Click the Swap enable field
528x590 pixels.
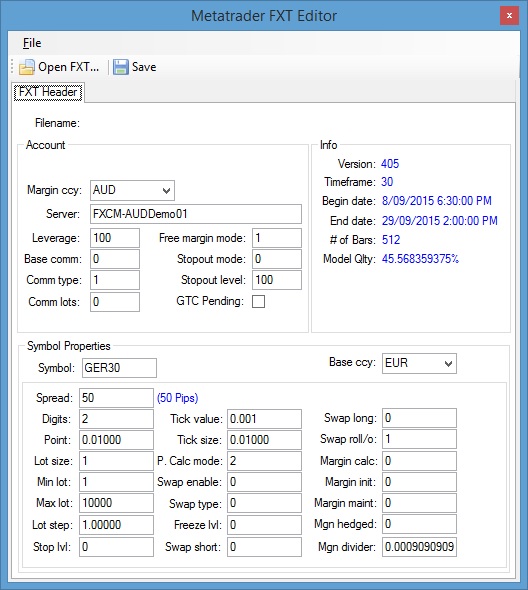(x=264, y=482)
